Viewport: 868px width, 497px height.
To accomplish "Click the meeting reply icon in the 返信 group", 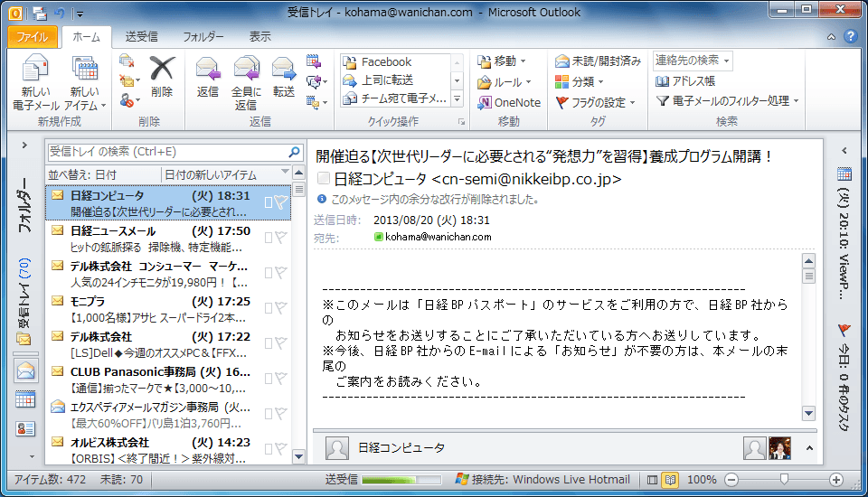I will tap(314, 61).
